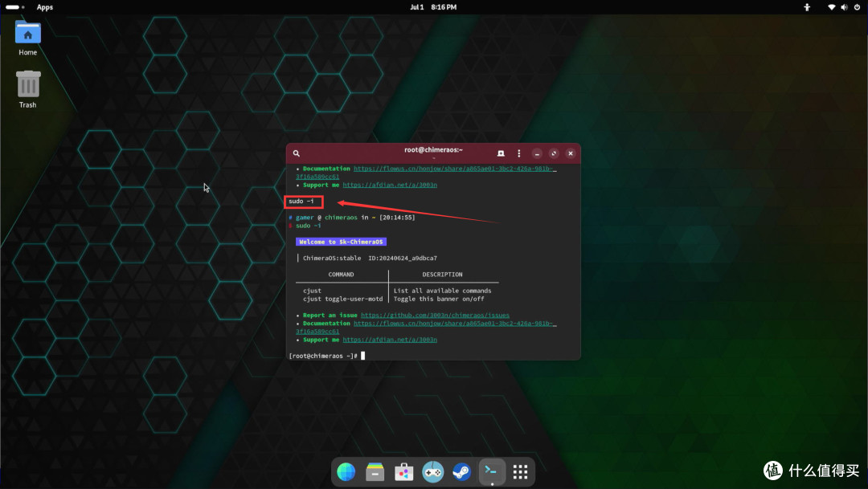Image resolution: width=868 pixels, height=489 pixels.
Task: Click the terminal search magnifier icon
Action: [297, 153]
